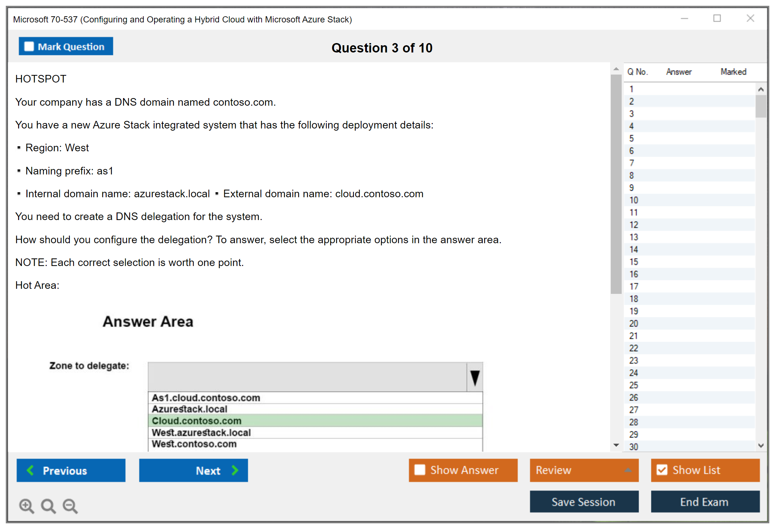Expand the Review menu arrow
Viewport: 778px width, 532px height.
coord(628,470)
